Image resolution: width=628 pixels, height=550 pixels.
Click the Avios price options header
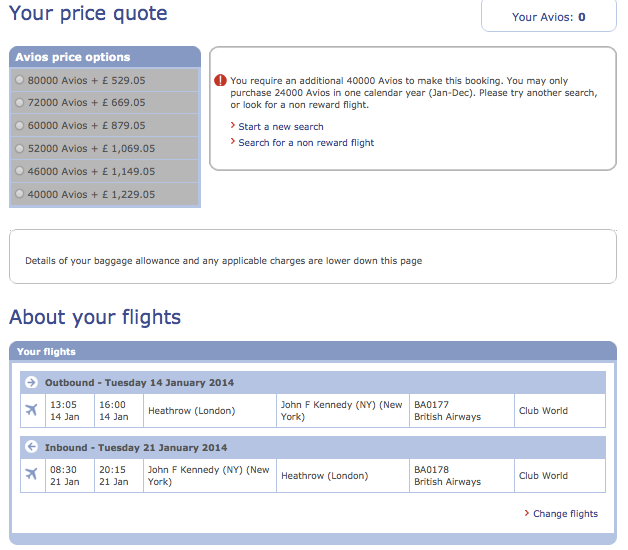pyautogui.click(x=72, y=57)
